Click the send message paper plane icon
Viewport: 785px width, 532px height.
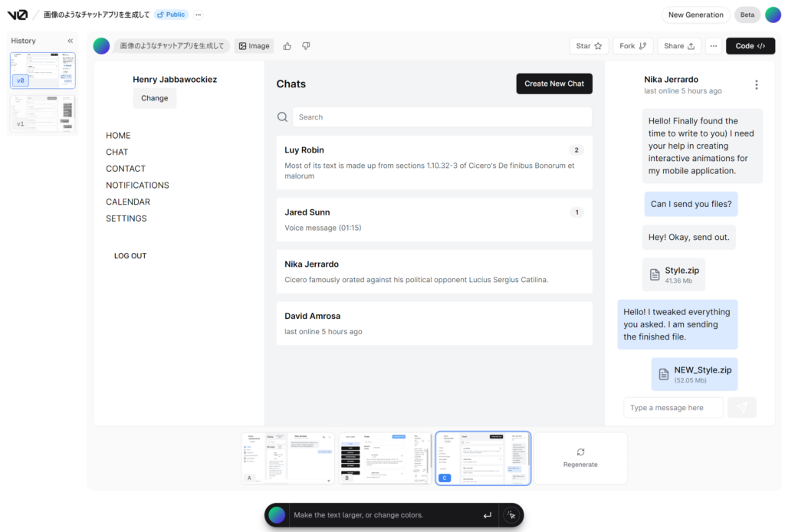(x=742, y=408)
